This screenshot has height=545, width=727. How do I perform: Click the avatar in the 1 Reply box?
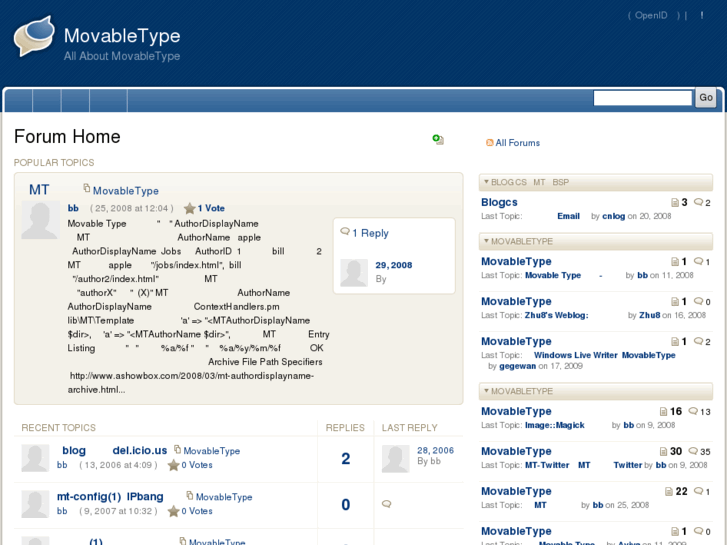pos(354,273)
